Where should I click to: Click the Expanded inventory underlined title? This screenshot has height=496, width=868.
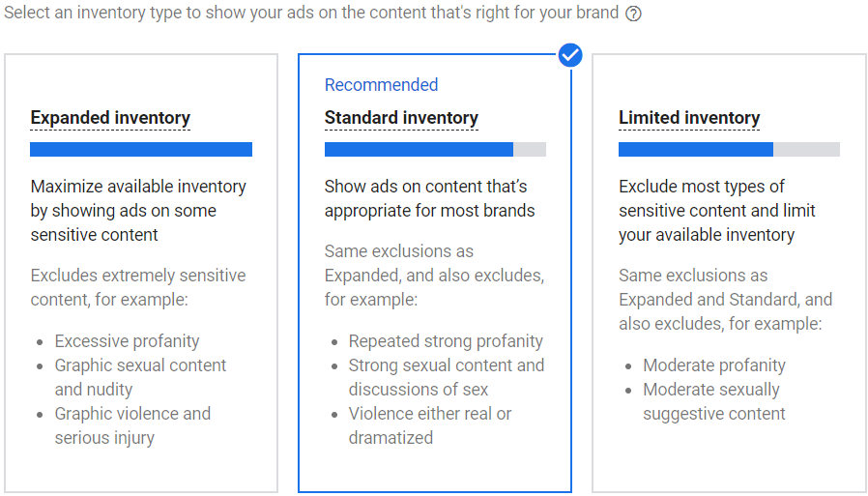click(x=110, y=118)
